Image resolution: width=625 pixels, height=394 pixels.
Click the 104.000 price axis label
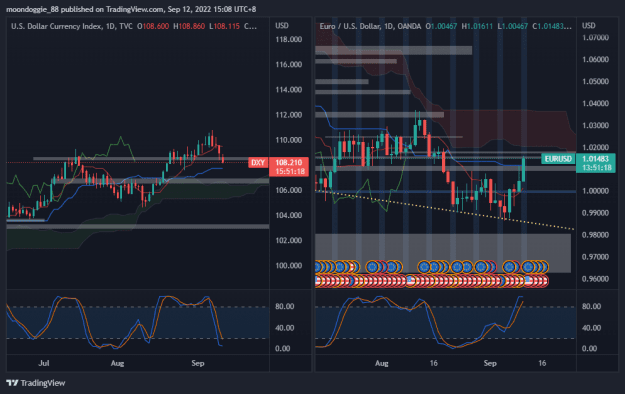pyautogui.click(x=289, y=215)
